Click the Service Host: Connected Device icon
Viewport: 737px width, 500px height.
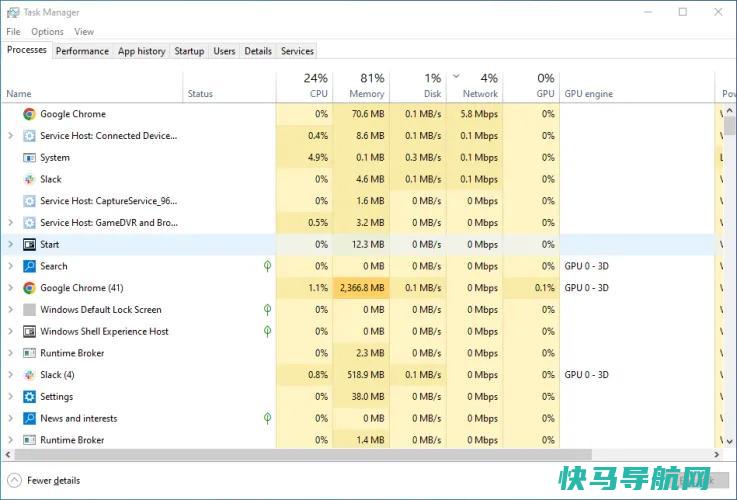tap(29, 136)
